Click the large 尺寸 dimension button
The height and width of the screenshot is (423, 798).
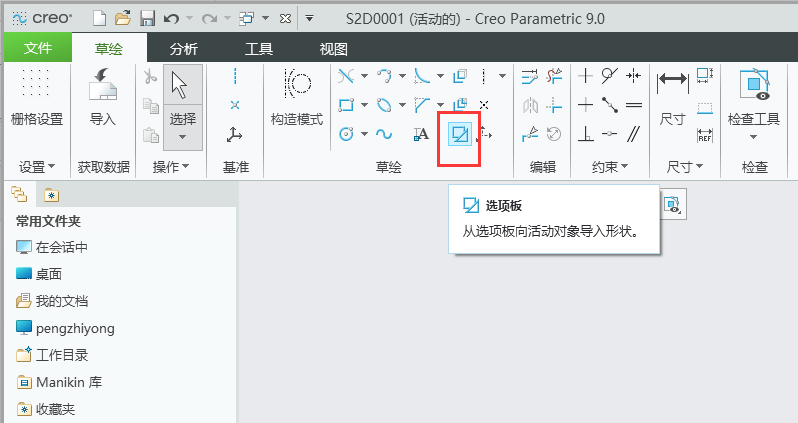(x=673, y=98)
